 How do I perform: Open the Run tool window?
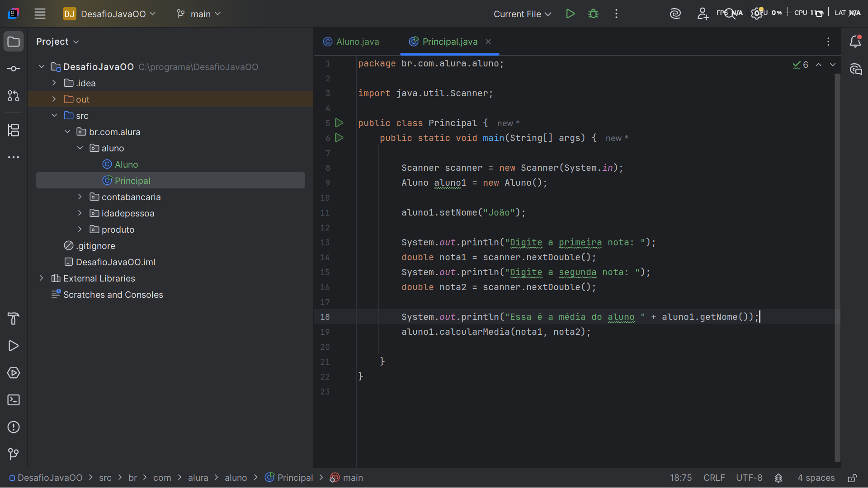14,346
